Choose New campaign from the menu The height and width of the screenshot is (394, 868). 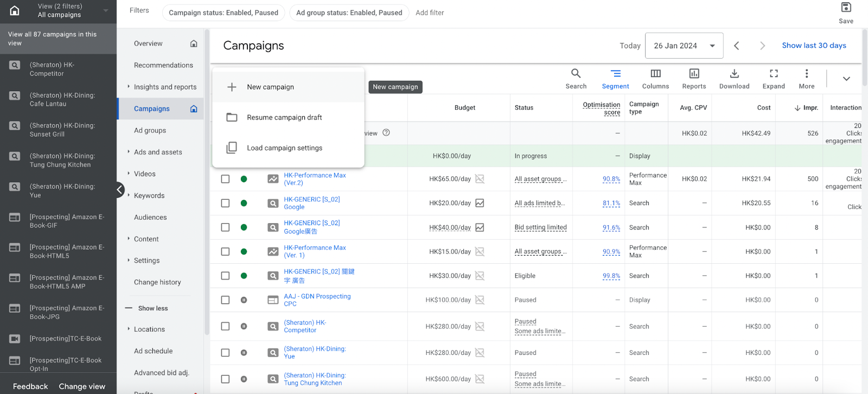tap(288, 87)
